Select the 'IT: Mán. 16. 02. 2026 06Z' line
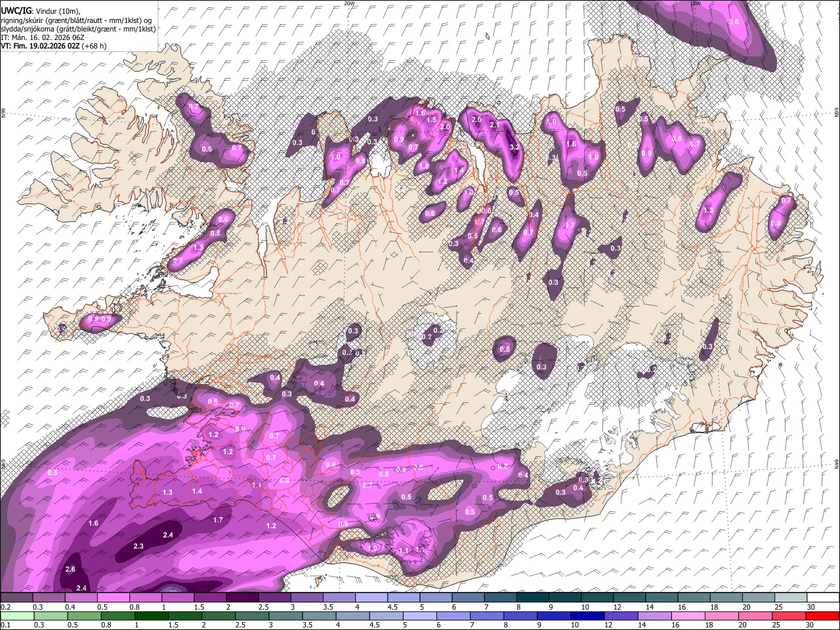840x630 pixels. click(x=42, y=37)
